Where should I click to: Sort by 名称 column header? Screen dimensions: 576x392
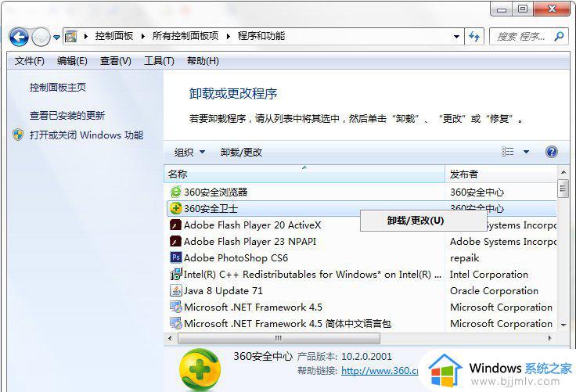(x=304, y=174)
